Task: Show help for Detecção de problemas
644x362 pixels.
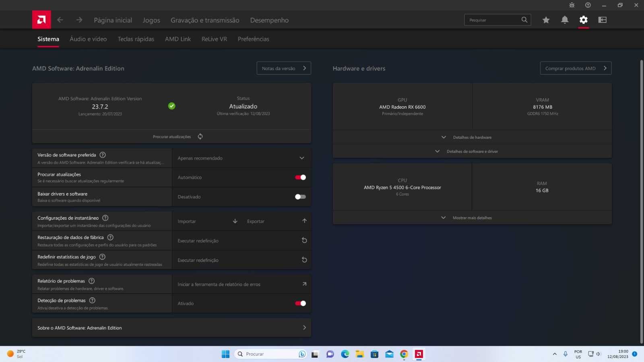Action: pos(92,300)
